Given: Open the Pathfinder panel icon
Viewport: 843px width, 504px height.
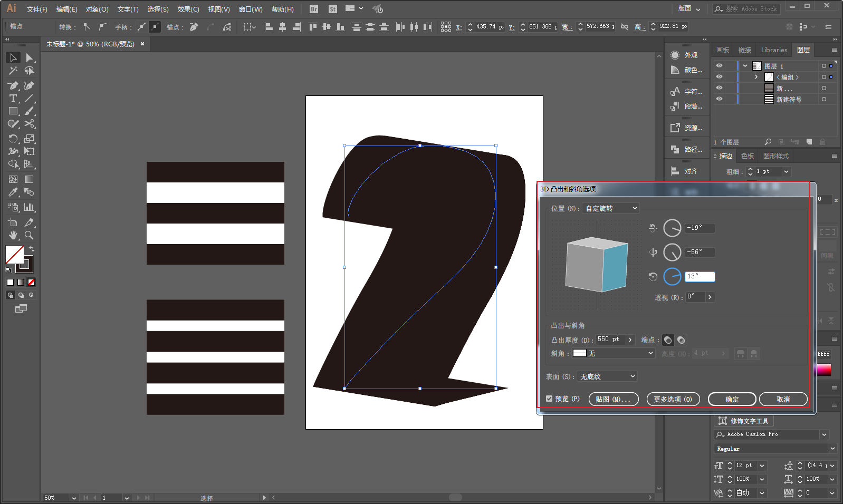Looking at the screenshot, I should (686, 149).
